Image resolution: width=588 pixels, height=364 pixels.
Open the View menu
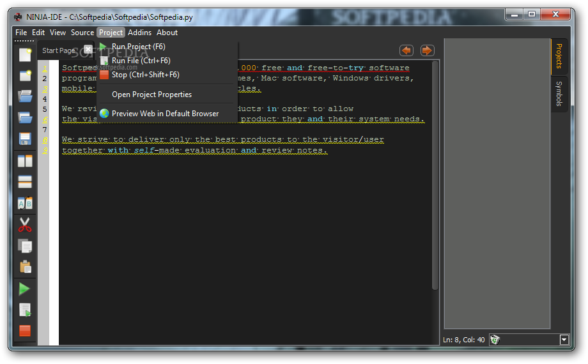pos(58,33)
